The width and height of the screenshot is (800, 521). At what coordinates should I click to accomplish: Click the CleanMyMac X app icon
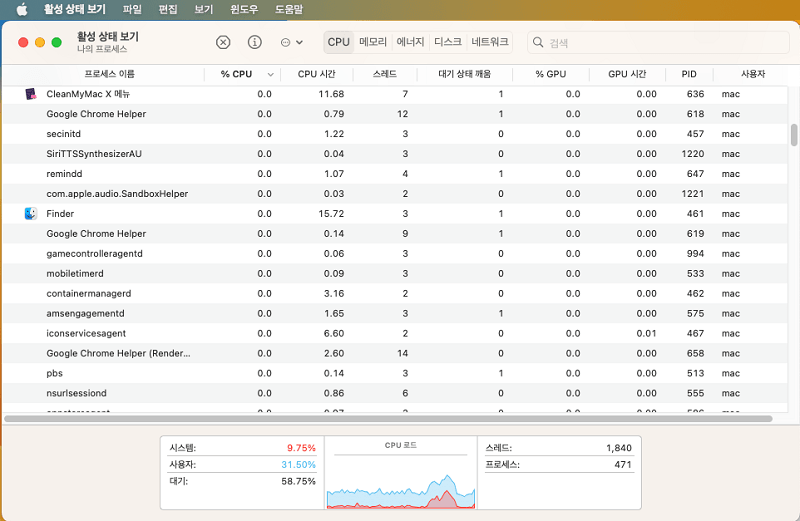coord(31,94)
